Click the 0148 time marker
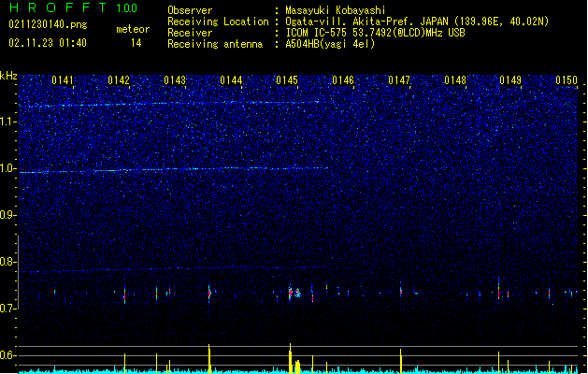This screenshot has width=588, height=374. [x=455, y=80]
